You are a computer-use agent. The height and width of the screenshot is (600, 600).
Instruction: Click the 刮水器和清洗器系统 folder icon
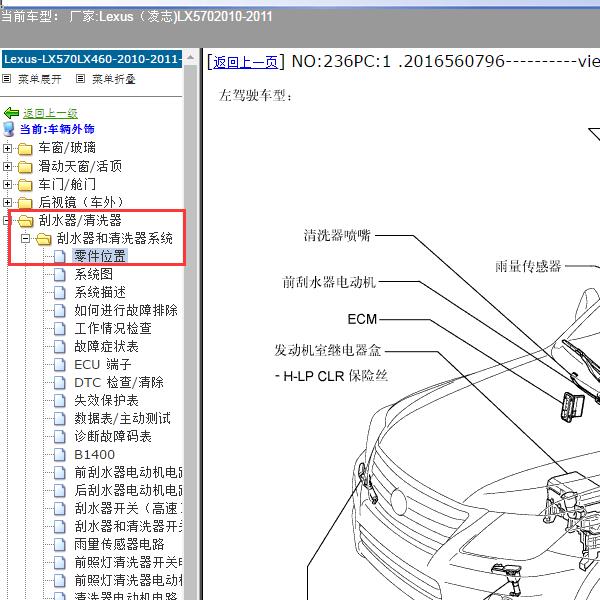click(44, 239)
